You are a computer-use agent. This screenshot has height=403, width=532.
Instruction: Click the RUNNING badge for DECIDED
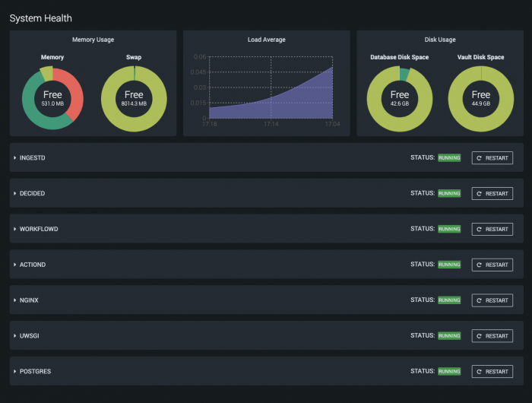click(449, 194)
